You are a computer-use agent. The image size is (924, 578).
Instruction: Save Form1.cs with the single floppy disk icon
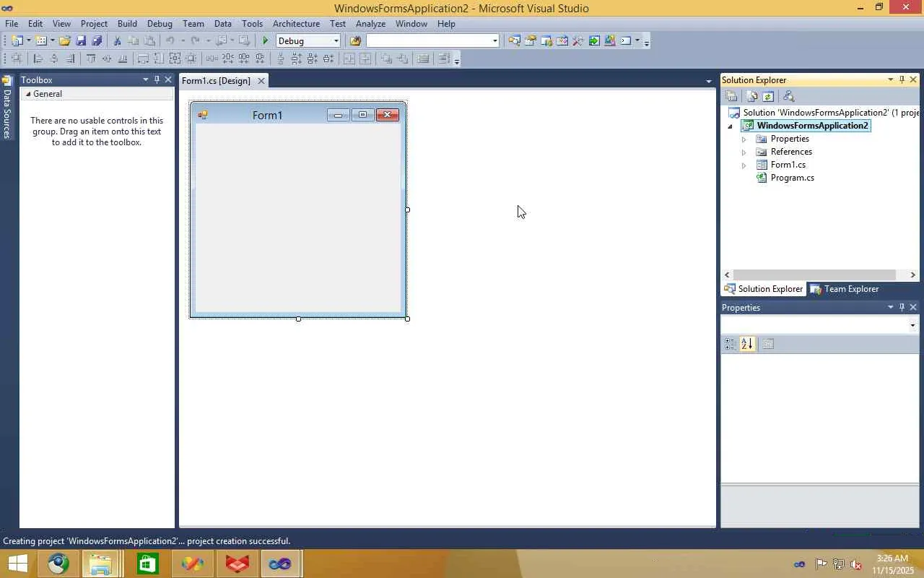(x=81, y=41)
